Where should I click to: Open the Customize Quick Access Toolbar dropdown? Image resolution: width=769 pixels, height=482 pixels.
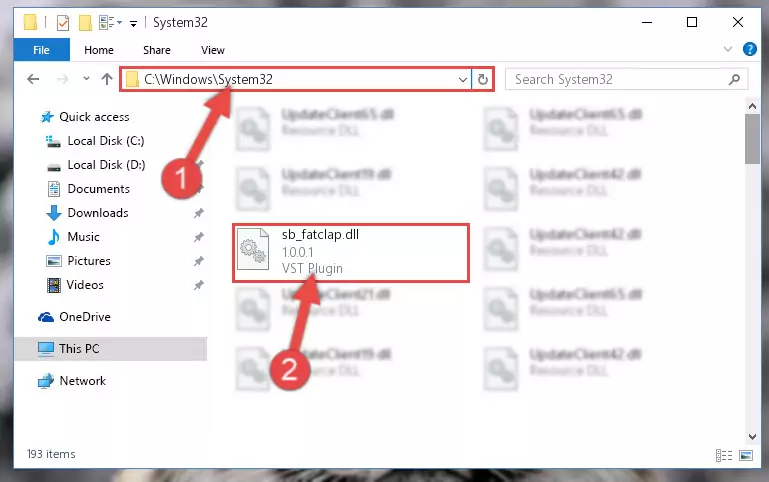133,24
